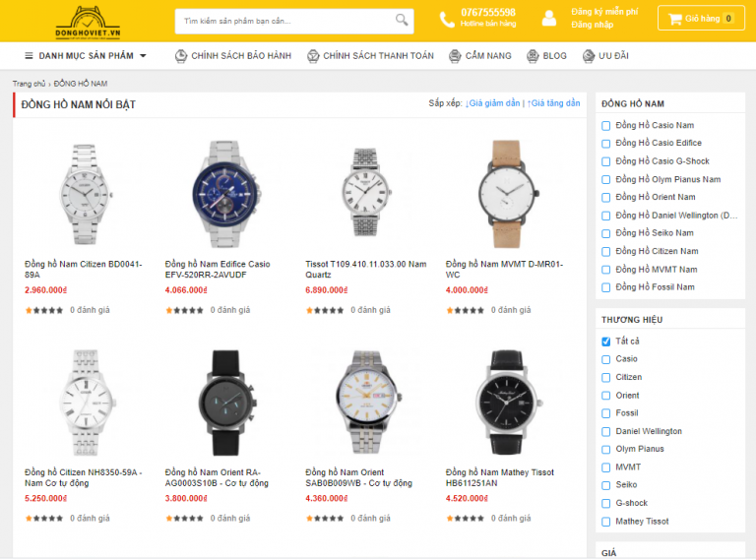Click price 5.250.000đ
The width and height of the screenshot is (756, 560).
[x=46, y=498]
